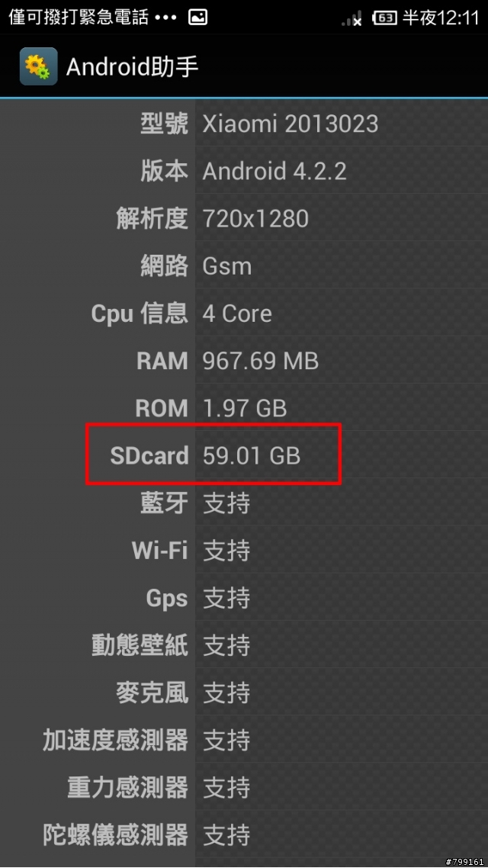488x868 pixels.
Task: Tap the 半夜12:11 clock in status bar
Action: coord(441,18)
